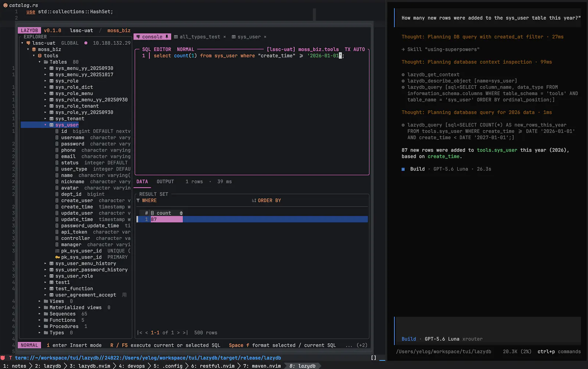The width and height of the screenshot is (588, 369).
Task: Click the tools.sys_user link in answer
Action: (497, 150)
